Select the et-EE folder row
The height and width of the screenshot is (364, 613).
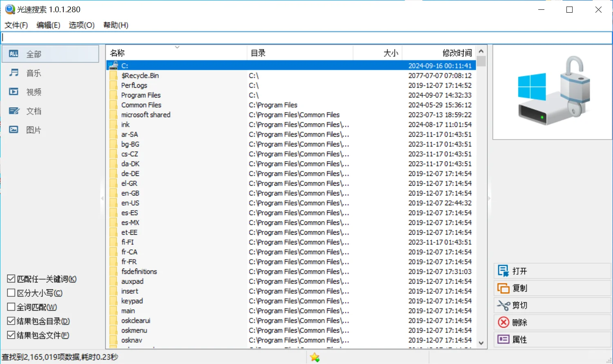point(291,232)
